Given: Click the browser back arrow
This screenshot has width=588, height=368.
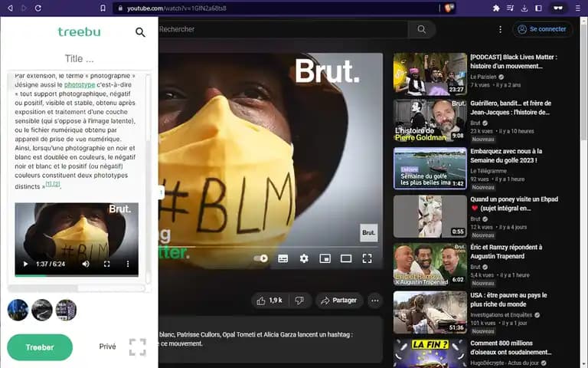Looking at the screenshot, I should coord(10,8).
